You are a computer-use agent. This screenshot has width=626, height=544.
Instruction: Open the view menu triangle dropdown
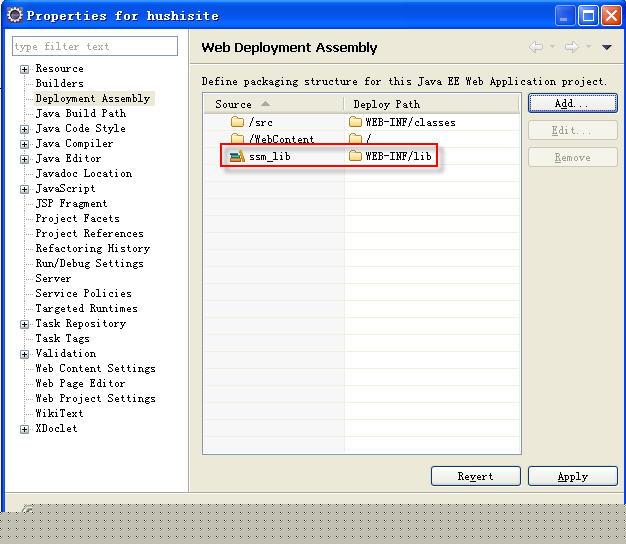607,47
